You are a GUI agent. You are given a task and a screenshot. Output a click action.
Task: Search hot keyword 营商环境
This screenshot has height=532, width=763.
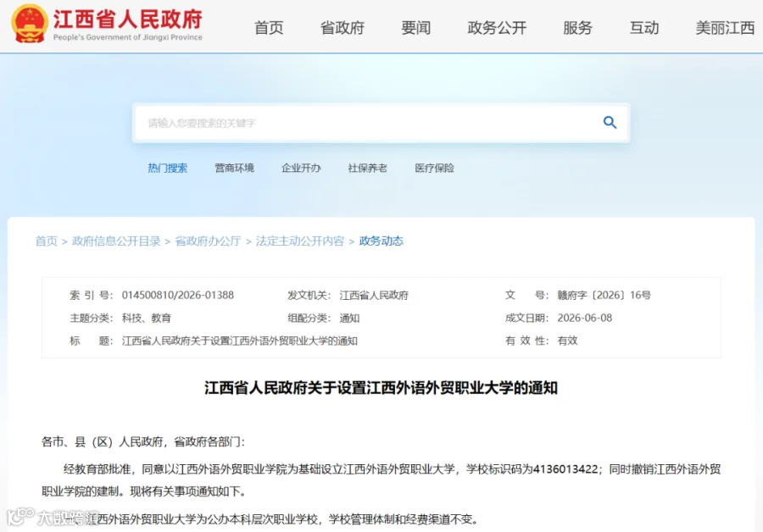click(x=234, y=169)
